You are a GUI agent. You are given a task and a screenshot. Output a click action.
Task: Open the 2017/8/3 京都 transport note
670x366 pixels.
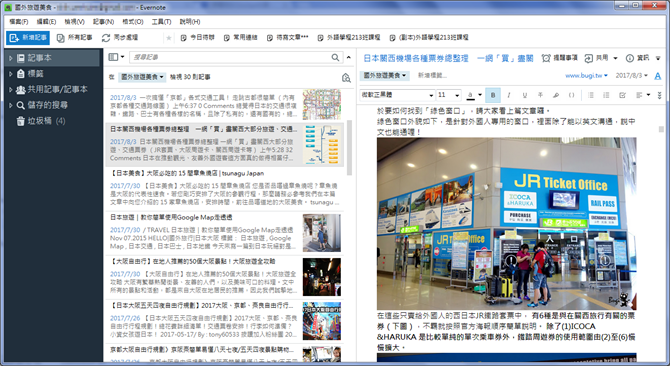[224, 105]
